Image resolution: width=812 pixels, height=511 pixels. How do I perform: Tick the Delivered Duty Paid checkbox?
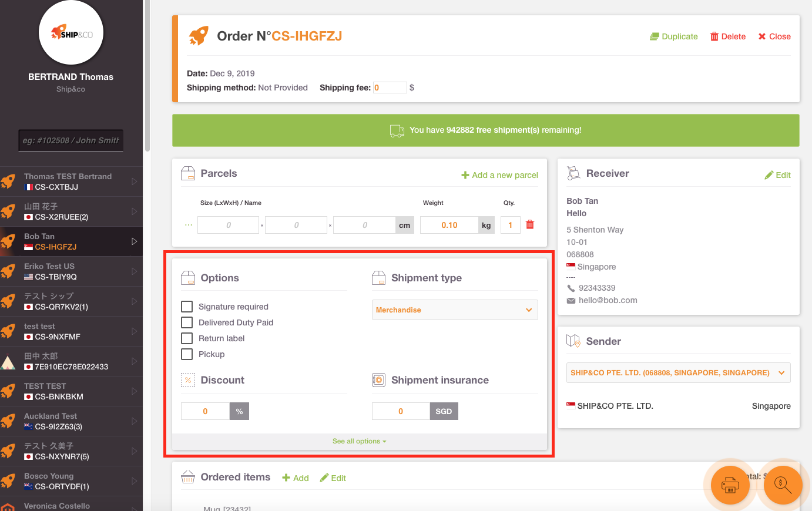click(x=187, y=322)
